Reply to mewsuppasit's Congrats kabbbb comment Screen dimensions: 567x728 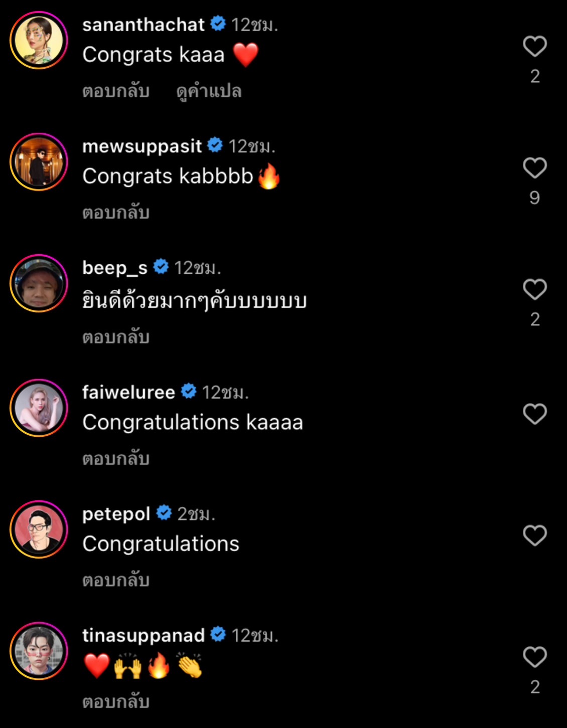tap(116, 213)
